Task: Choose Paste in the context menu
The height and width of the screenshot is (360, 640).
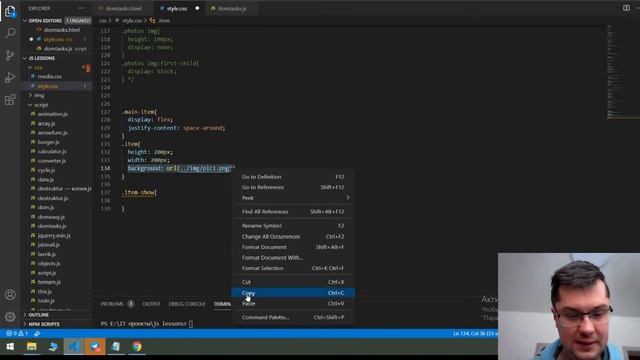Action: tap(293, 304)
